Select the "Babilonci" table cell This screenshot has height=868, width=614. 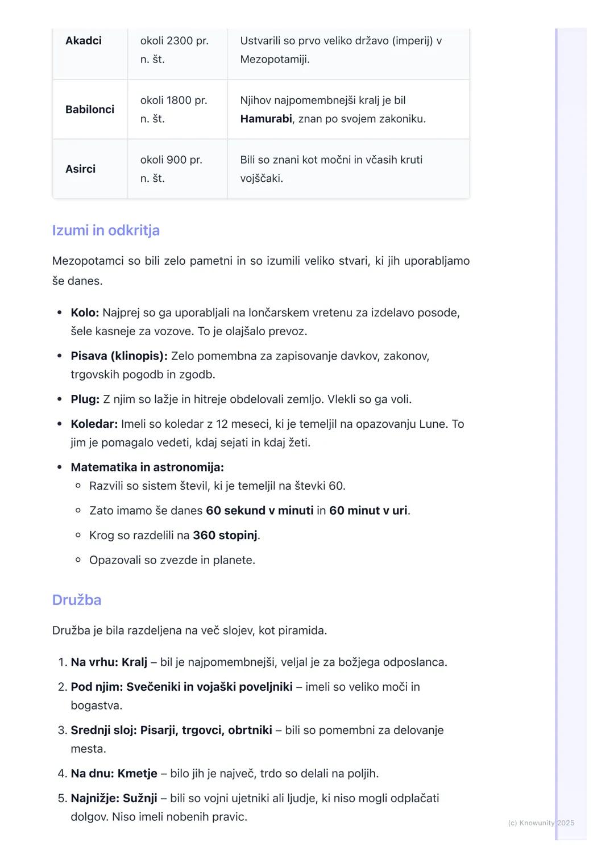[x=90, y=110]
